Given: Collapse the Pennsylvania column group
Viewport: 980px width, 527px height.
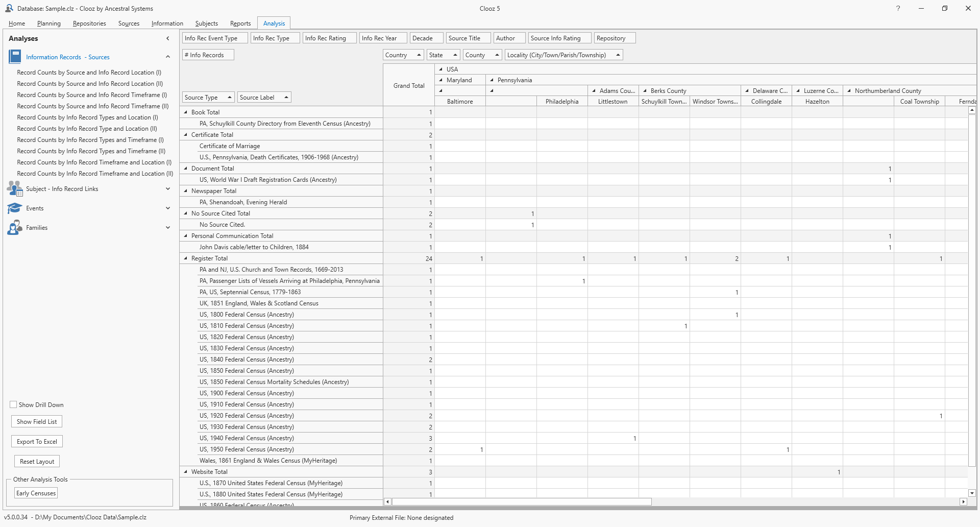Looking at the screenshot, I should coord(492,80).
